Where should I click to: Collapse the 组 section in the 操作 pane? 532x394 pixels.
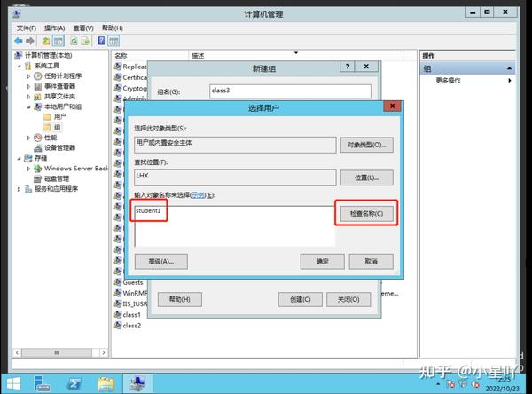tap(509, 68)
